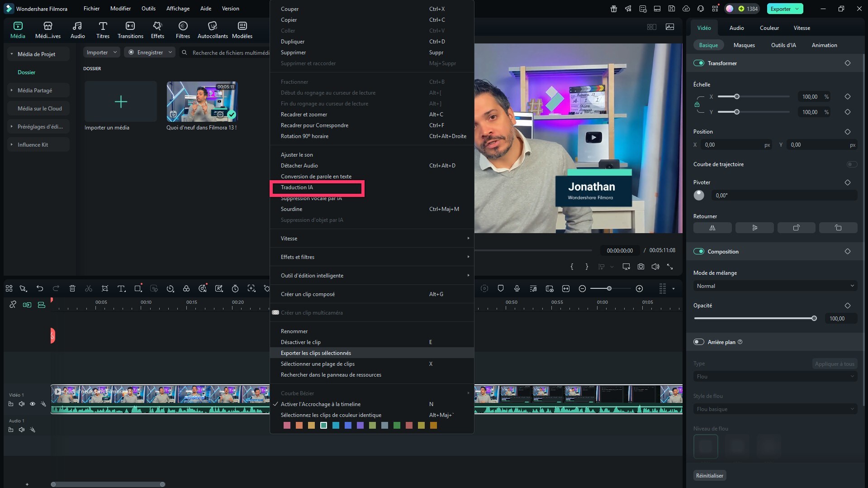Mute the Vidéo 1 track speaker

[22, 404]
